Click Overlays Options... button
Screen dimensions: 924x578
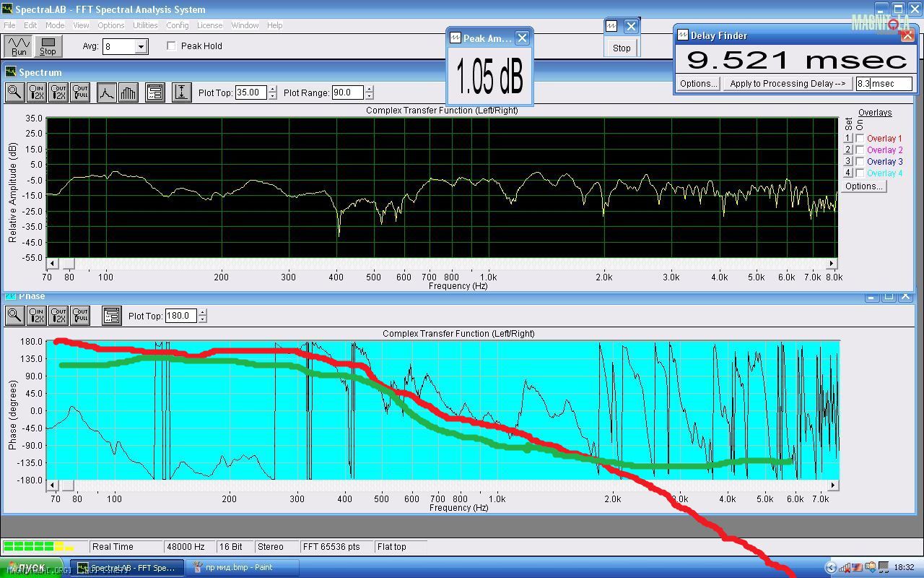(864, 186)
